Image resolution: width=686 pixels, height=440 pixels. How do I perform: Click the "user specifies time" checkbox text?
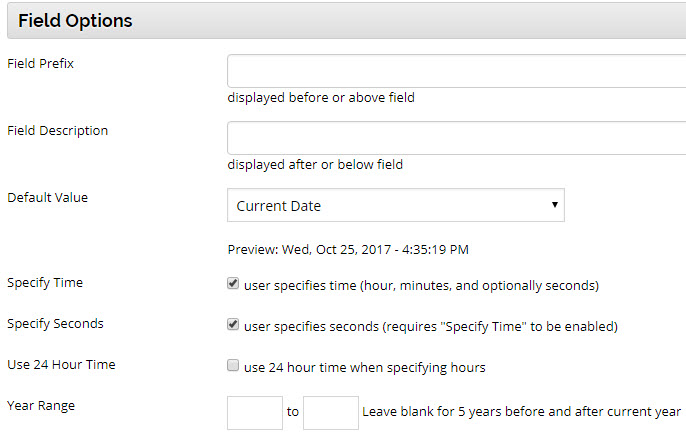[421, 285]
